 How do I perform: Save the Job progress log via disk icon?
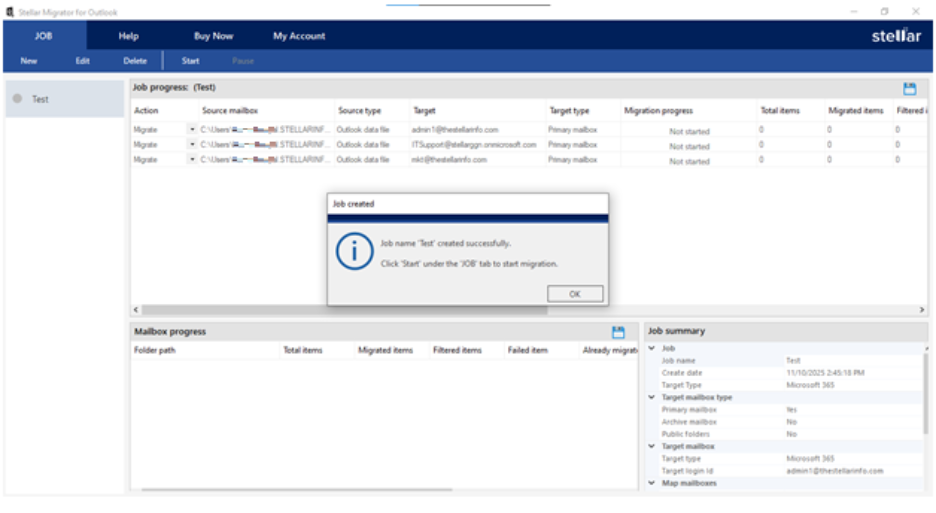(x=909, y=89)
